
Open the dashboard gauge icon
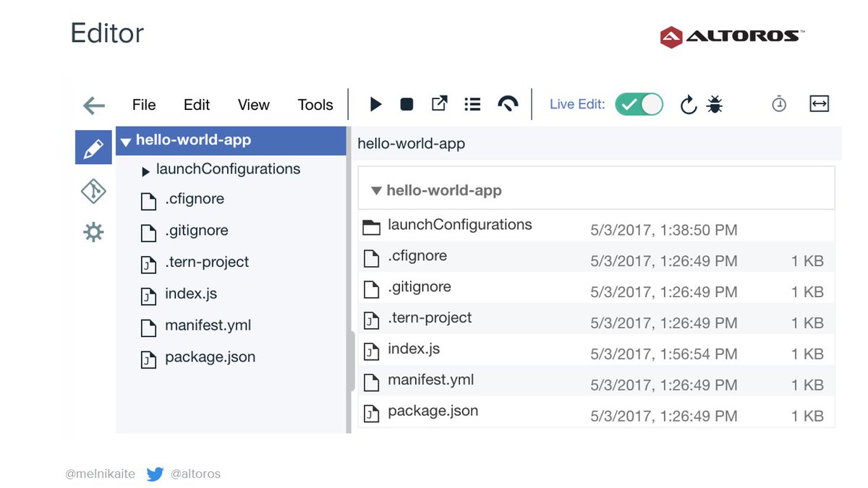pyautogui.click(x=508, y=104)
